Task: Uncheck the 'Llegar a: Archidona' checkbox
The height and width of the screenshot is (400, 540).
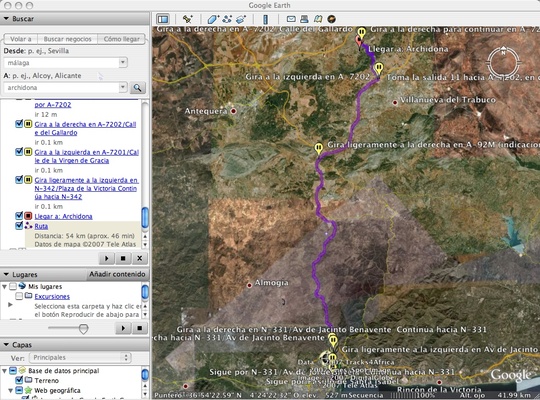Action: tap(19, 216)
